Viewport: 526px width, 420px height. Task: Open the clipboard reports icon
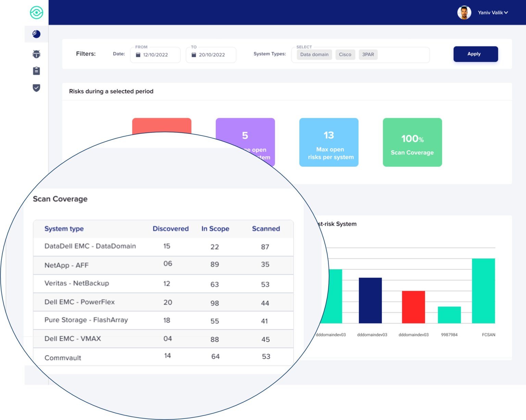coord(36,71)
